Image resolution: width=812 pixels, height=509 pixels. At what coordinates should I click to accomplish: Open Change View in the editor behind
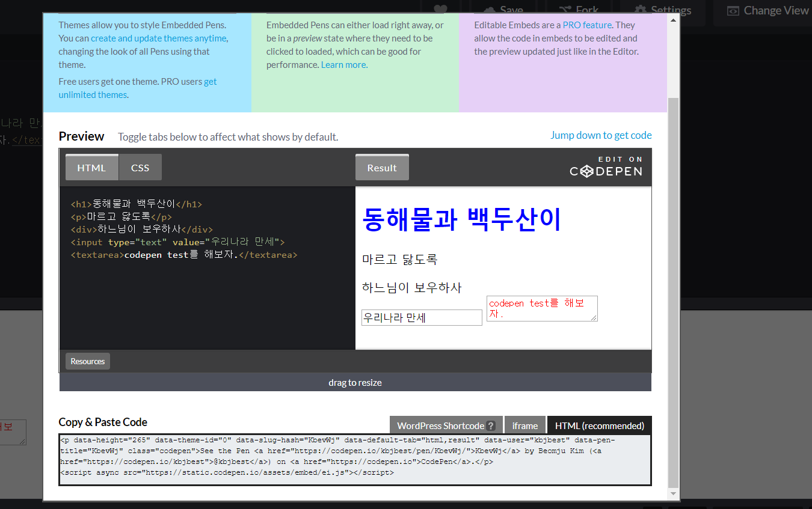coord(768,10)
